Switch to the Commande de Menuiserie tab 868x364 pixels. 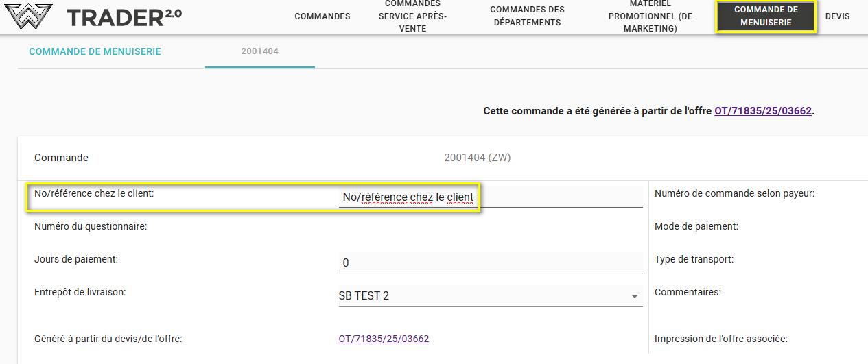coord(95,51)
